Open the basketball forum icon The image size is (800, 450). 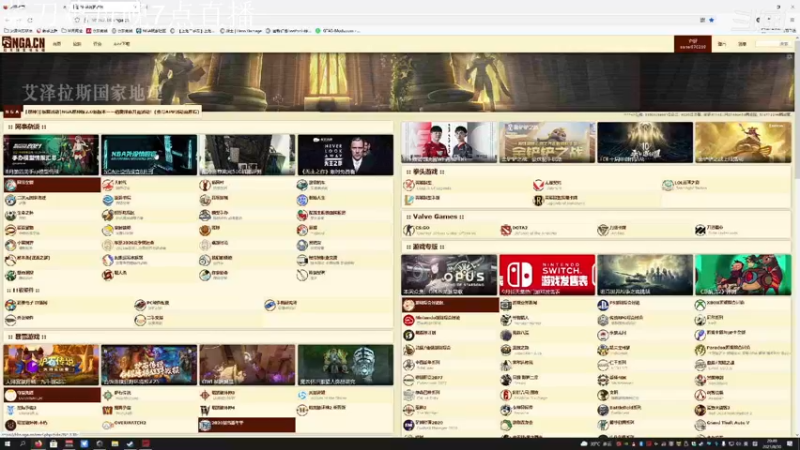205,230
